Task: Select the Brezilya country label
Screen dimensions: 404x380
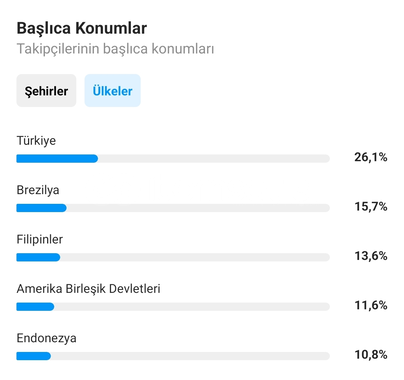Action: (x=38, y=190)
